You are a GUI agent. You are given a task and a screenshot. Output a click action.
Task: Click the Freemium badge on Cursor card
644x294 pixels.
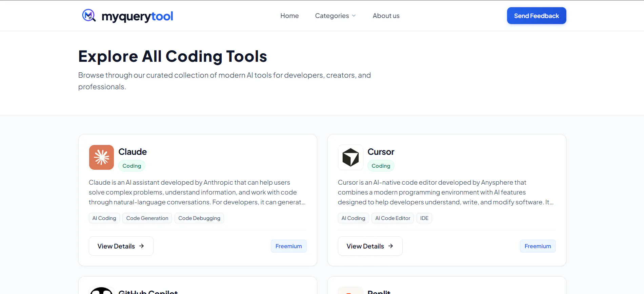[538, 246]
